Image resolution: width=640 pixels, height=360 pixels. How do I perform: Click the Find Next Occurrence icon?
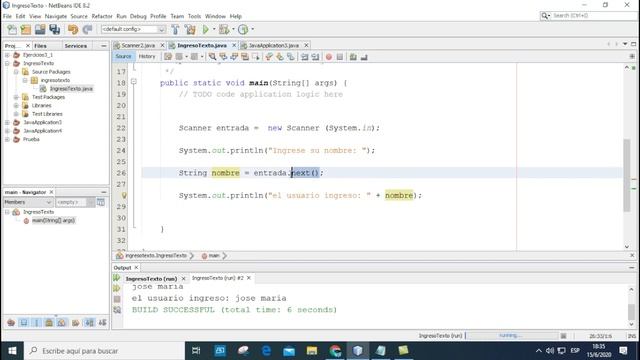click(x=234, y=57)
